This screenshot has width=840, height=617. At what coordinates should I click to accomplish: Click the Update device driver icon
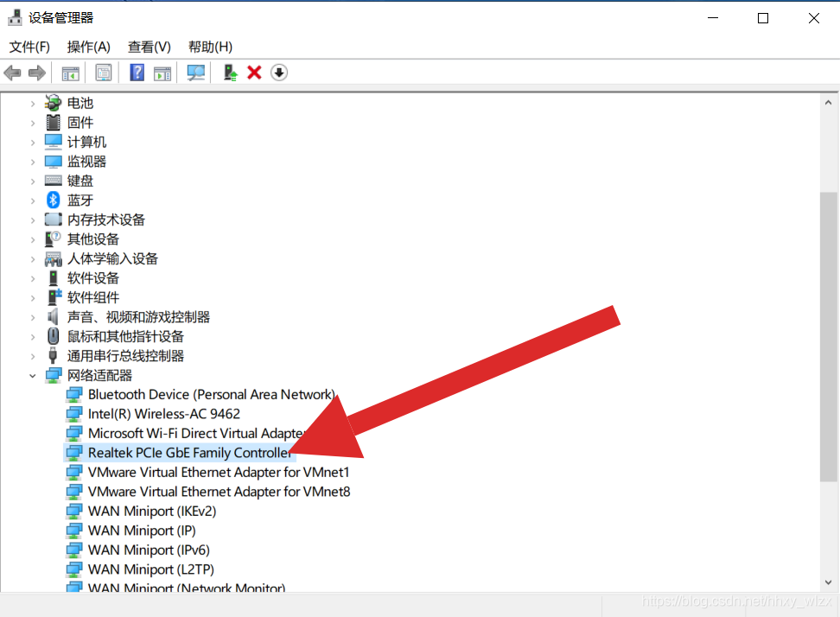pyautogui.click(x=231, y=73)
